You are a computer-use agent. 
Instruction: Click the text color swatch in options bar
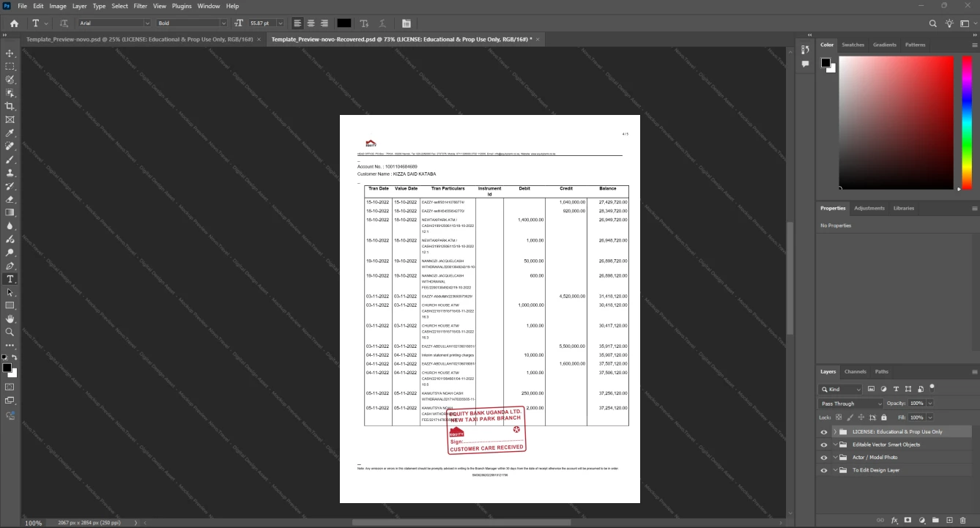pos(344,23)
